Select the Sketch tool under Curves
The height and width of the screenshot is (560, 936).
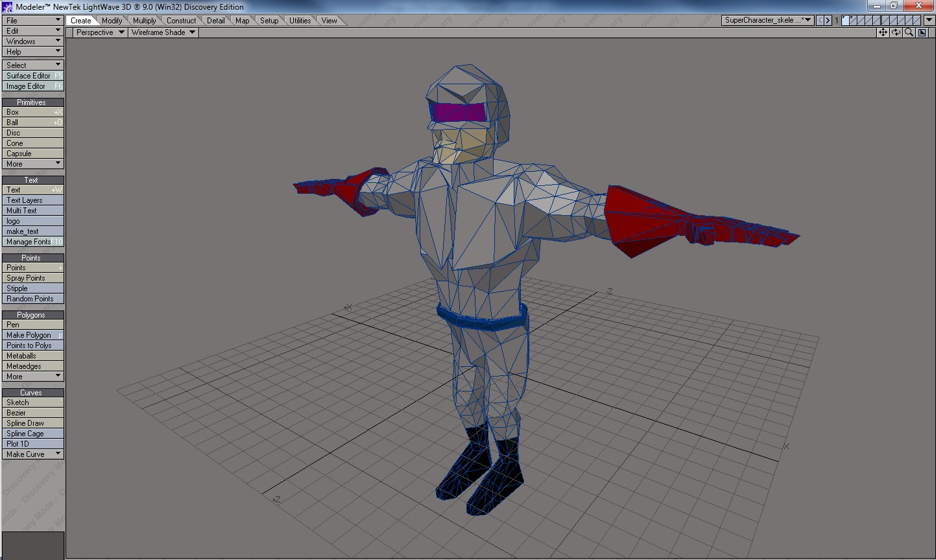point(32,402)
